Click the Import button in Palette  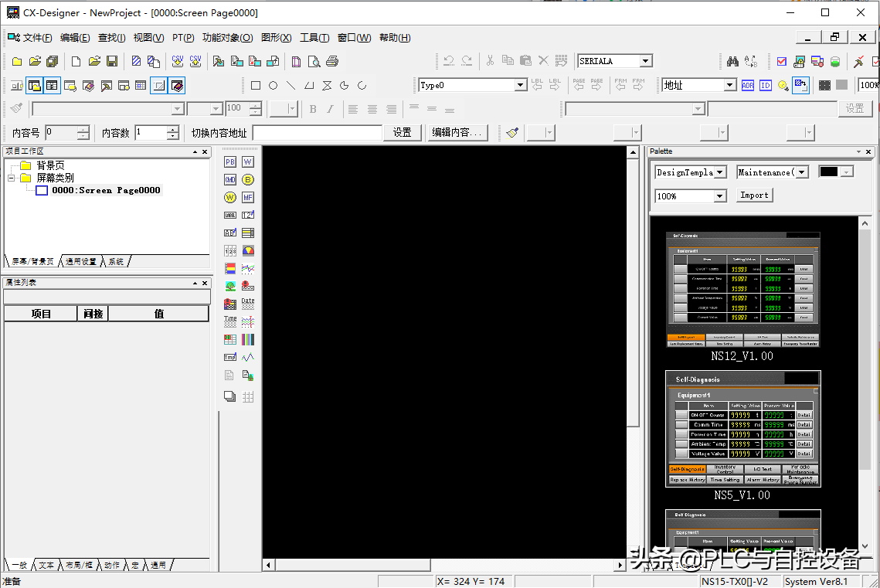coord(753,195)
